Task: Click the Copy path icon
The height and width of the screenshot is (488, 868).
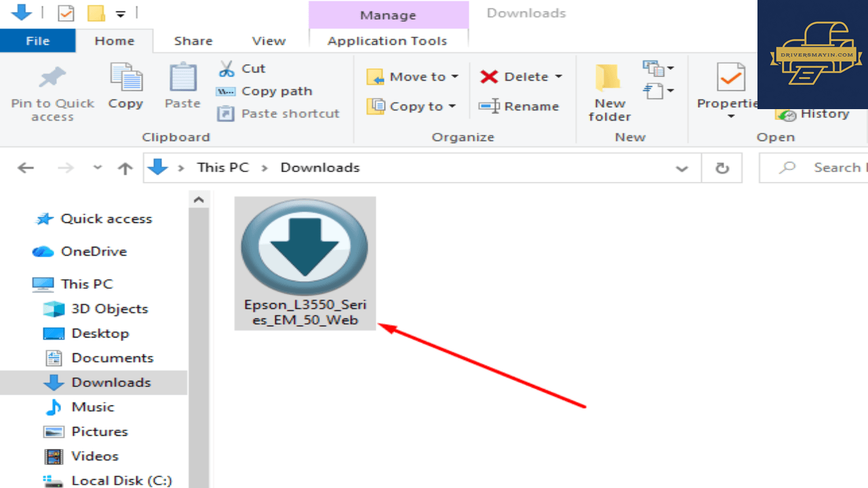Action: [x=225, y=91]
